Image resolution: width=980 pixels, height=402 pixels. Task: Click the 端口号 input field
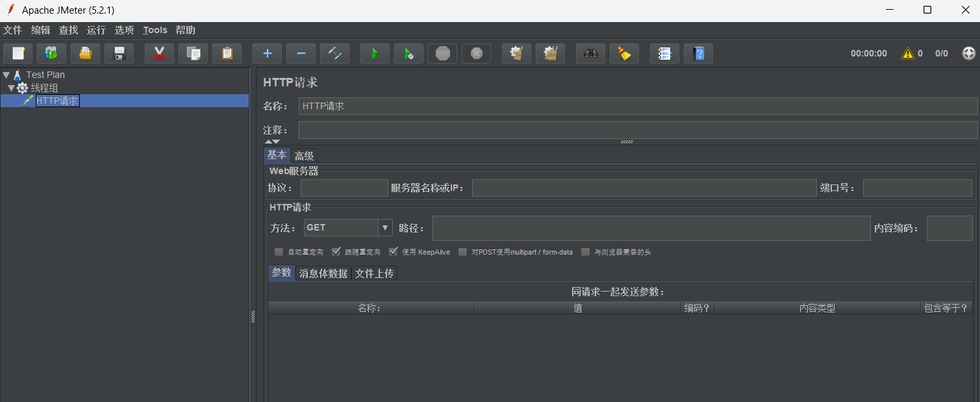[917, 188]
